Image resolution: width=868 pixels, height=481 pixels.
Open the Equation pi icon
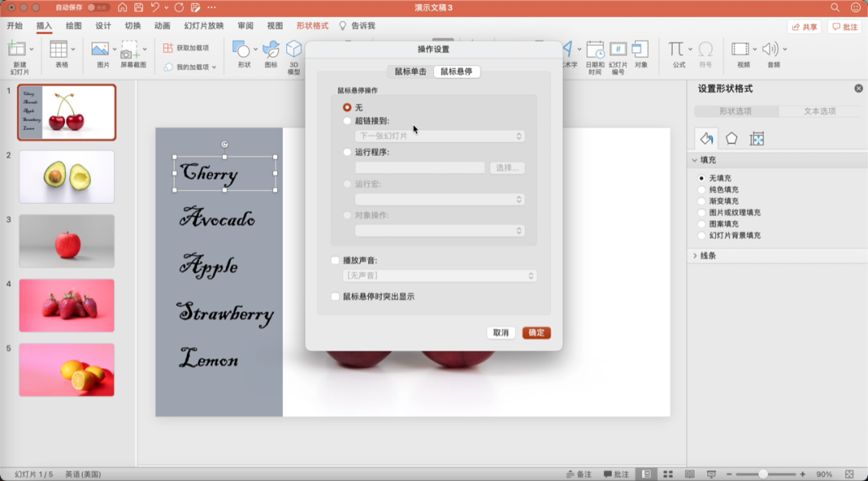pos(675,49)
